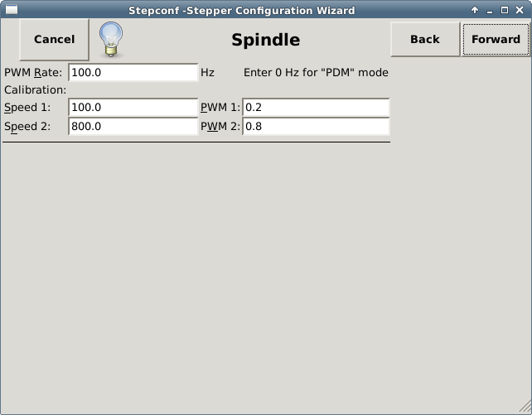Click the PWM 2 label
Viewport: 532px width, 415px height.
click(x=220, y=127)
